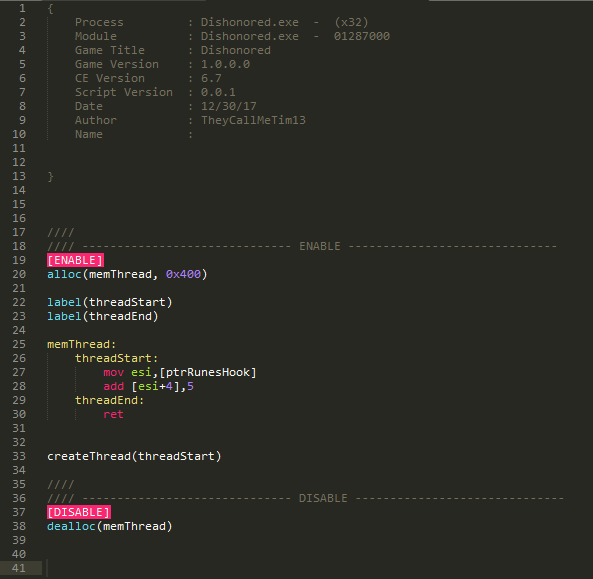Click 'label(threadEnd)' on line 23
Screen dimensions: 593x579
click(102, 316)
